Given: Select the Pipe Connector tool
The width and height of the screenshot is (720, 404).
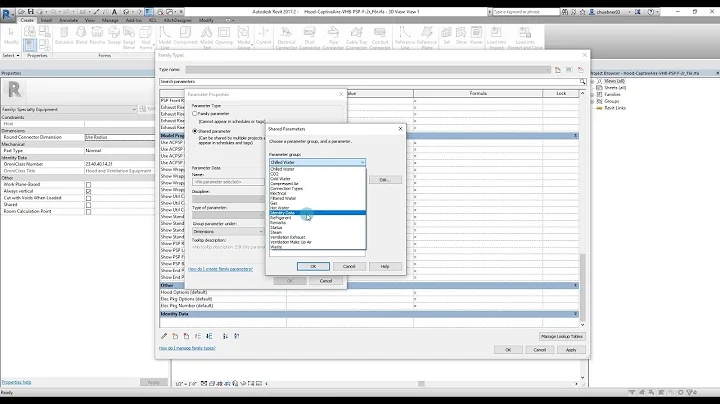Looking at the screenshot, I should (x=333, y=38).
